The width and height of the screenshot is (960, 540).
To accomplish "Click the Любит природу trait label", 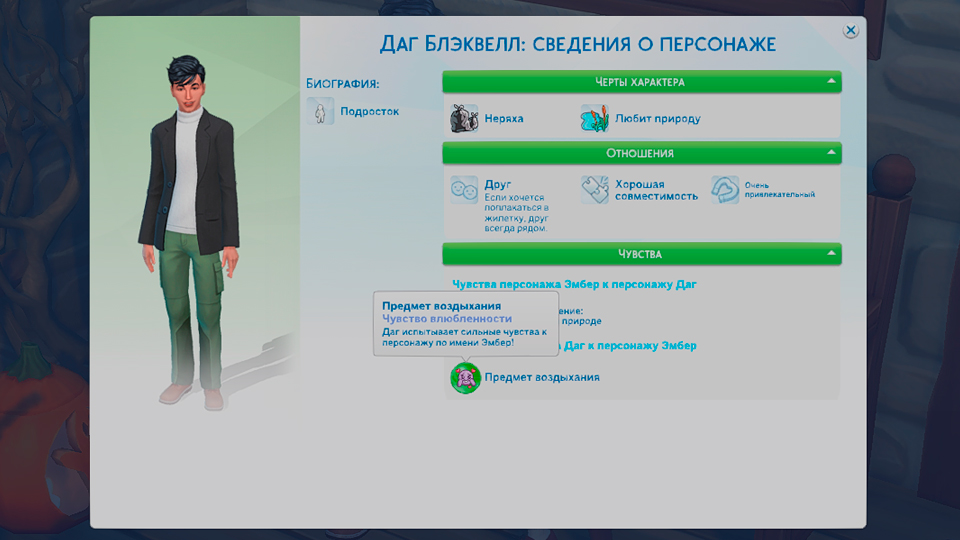I will [x=658, y=119].
